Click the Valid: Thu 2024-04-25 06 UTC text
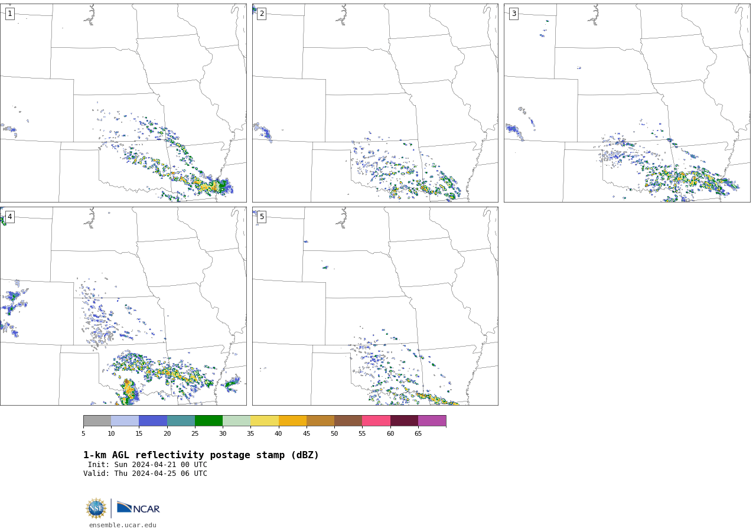 145,474
